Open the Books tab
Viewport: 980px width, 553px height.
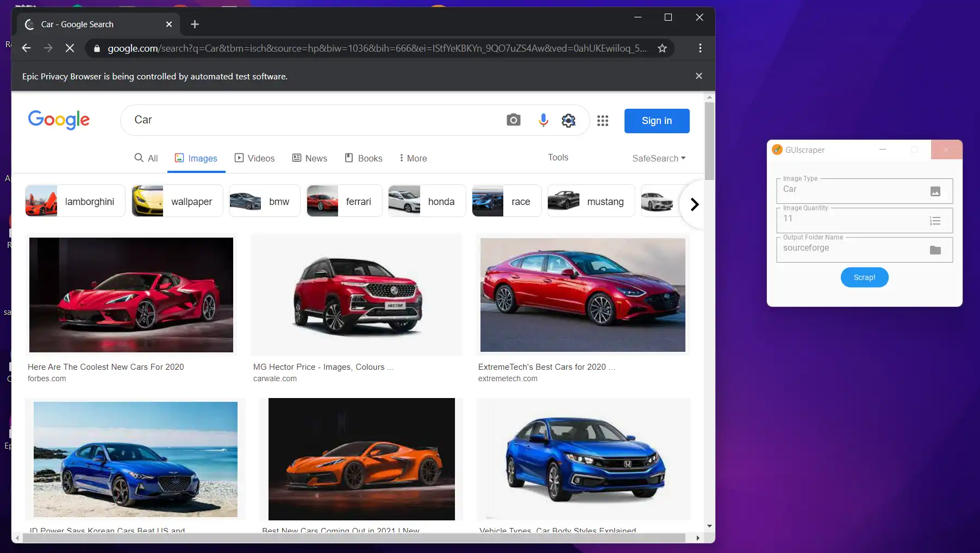(x=364, y=158)
